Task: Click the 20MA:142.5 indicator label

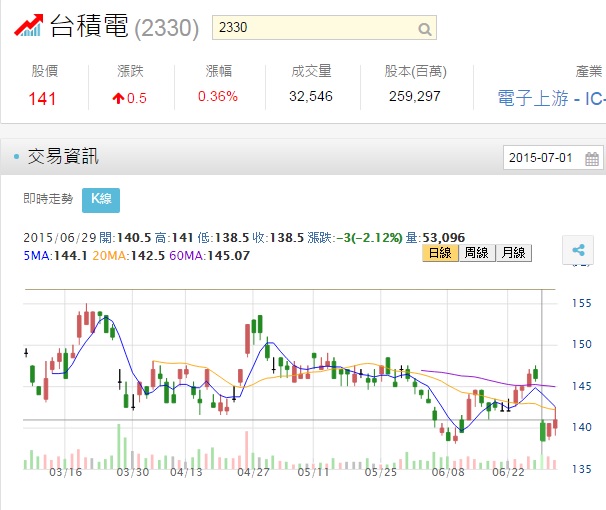Action: coord(128,255)
